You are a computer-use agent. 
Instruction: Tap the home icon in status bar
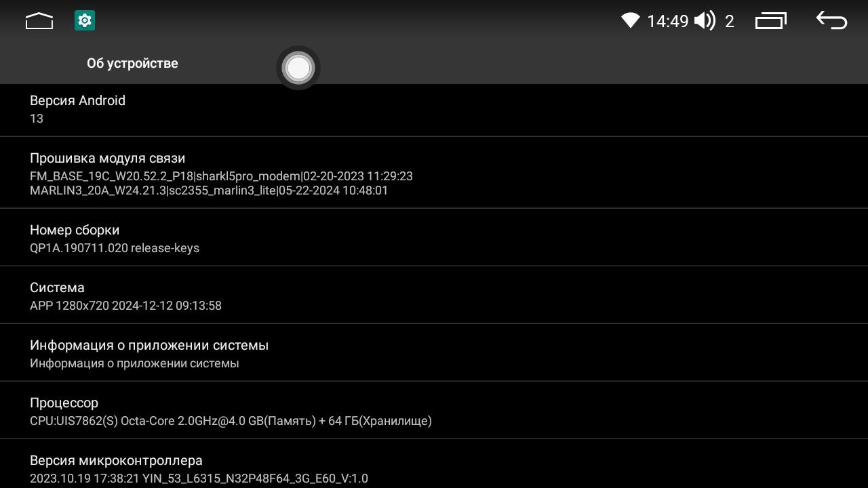click(x=39, y=21)
